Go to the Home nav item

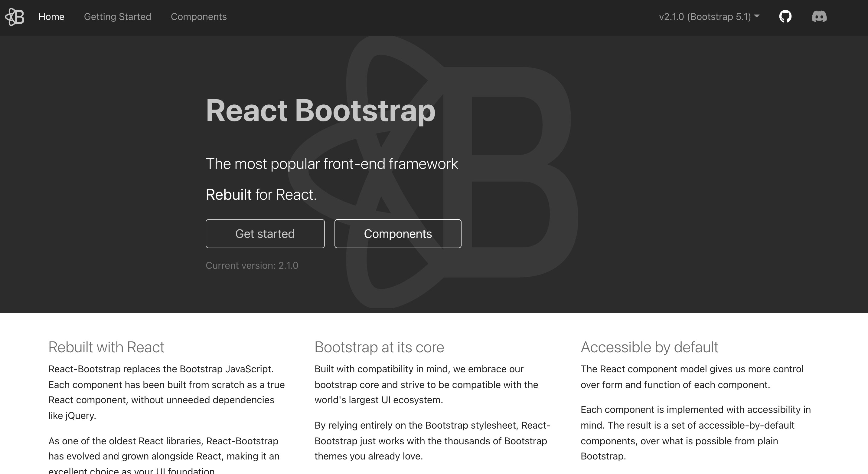[51, 17]
